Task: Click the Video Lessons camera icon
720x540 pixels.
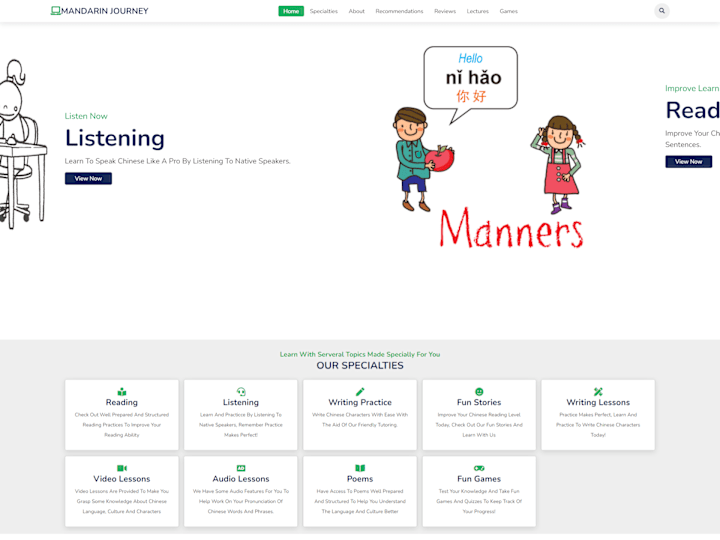Action: point(122,468)
